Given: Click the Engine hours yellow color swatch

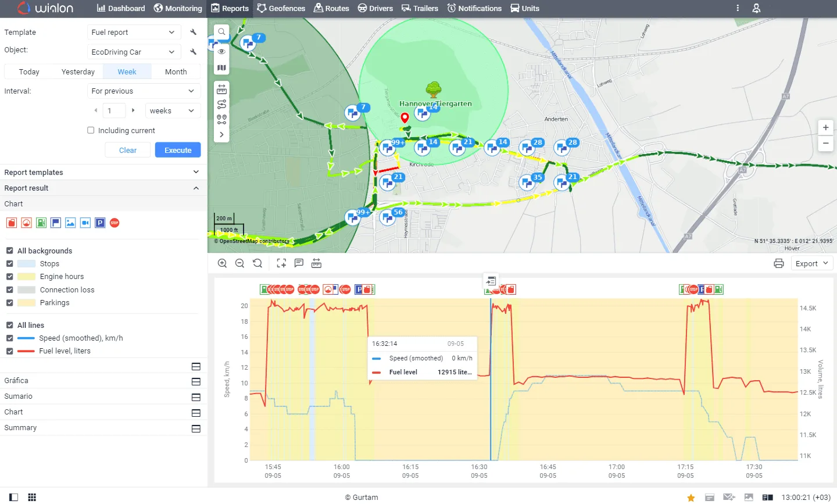Looking at the screenshot, I should tap(27, 277).
